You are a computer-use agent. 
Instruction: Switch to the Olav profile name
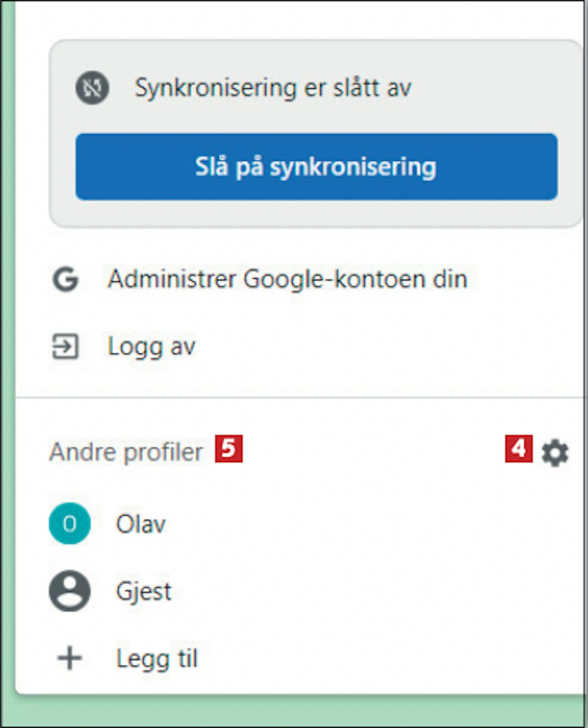pyautogui.click(x=141, y=524)
